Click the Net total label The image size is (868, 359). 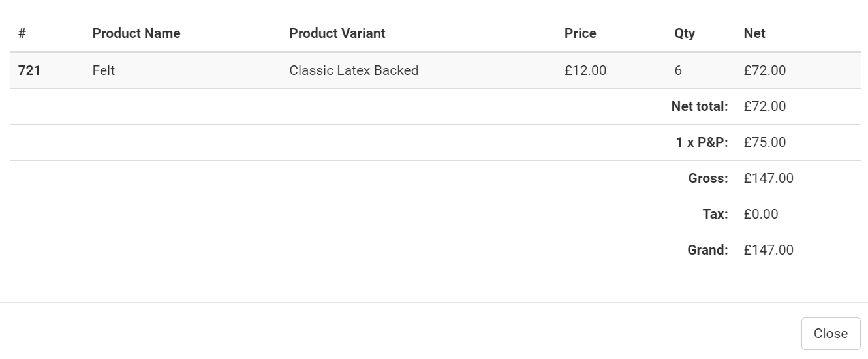click(x=700, y=106)
